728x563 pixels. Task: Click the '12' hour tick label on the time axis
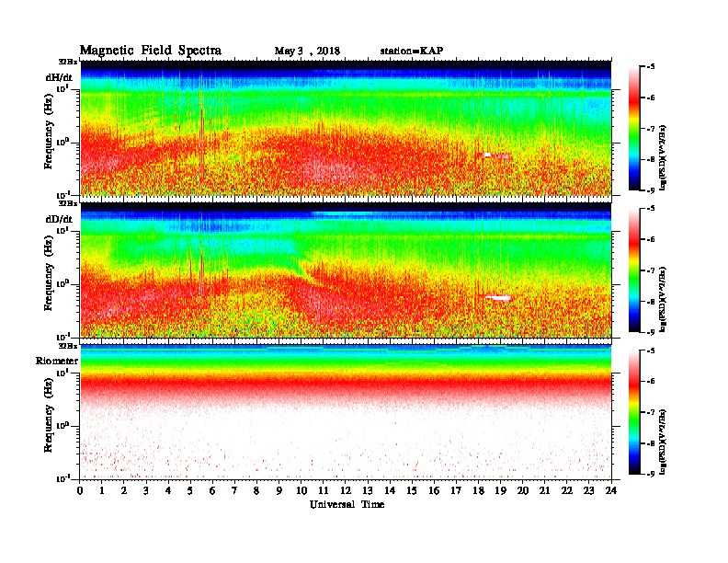pyautogui.click(x=346, y=490)
